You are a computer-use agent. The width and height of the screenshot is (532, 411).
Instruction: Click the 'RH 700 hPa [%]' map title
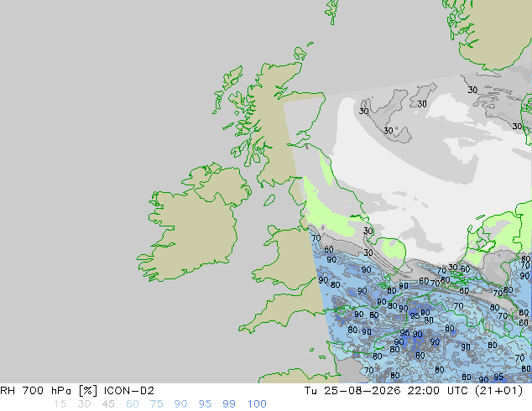pyautogui.click(x=49, y=391)
